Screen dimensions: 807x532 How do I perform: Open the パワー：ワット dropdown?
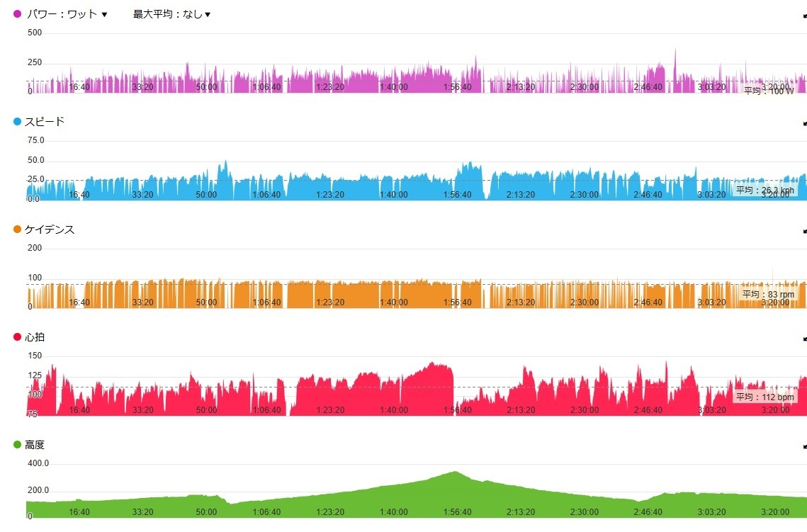67,14
